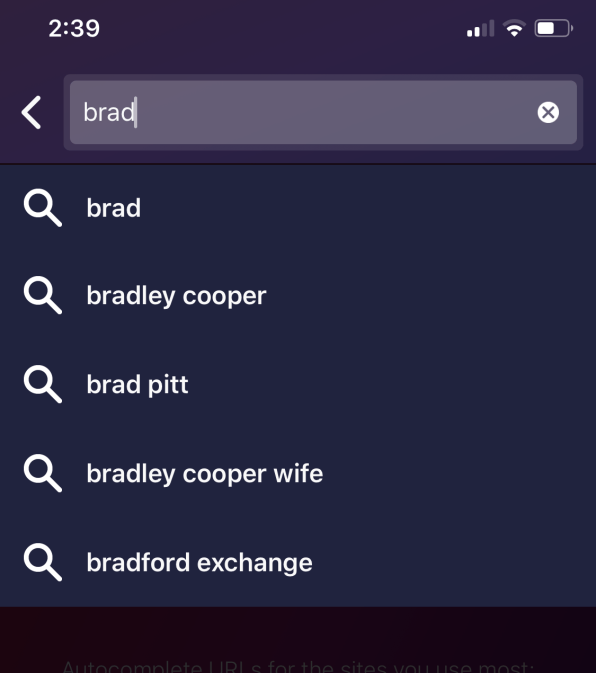Tap magnifier icon beside "brad pitt"
The width and height of the screenshot is (596, 673).
[x=42, y=384]
